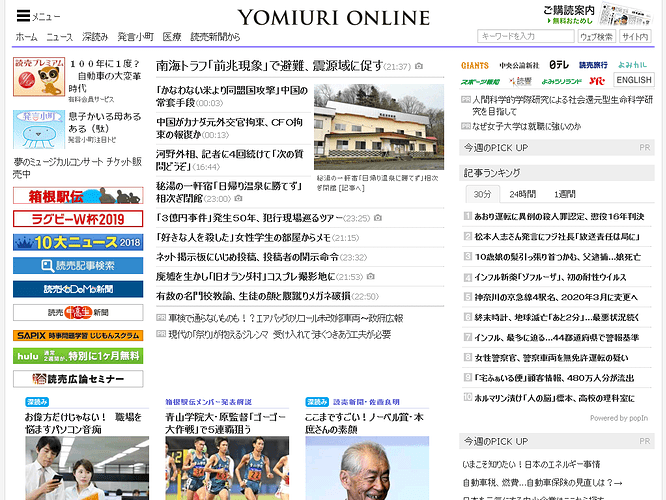666x500 pixels.
Task: Open ranking item 終末時計
Action: [x=556, y=317]
